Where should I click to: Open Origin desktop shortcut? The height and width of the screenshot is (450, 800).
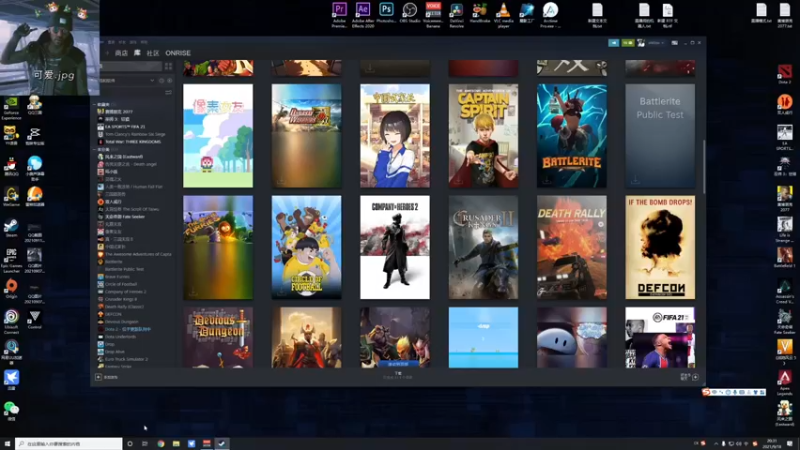(x=11, y=288)
